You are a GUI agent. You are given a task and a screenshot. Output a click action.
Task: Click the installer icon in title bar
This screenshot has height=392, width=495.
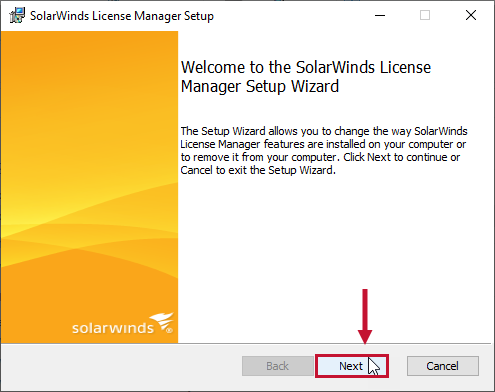(17, 15)
